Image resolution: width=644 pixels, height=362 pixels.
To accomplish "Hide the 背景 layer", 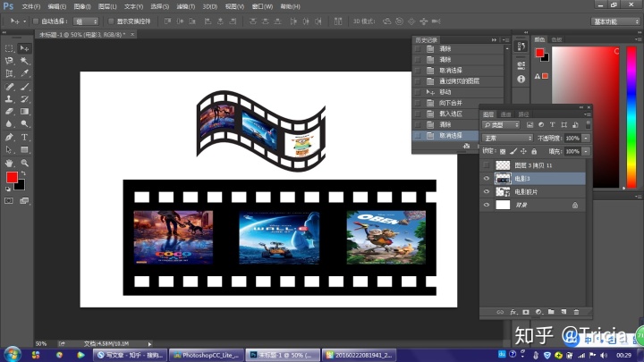I will tap(487, 205).
